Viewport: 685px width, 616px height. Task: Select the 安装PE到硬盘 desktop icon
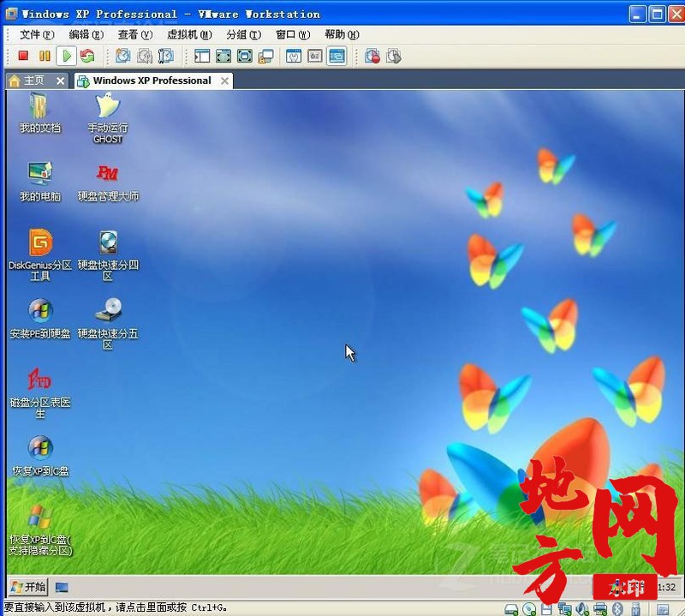coord(39,318)
